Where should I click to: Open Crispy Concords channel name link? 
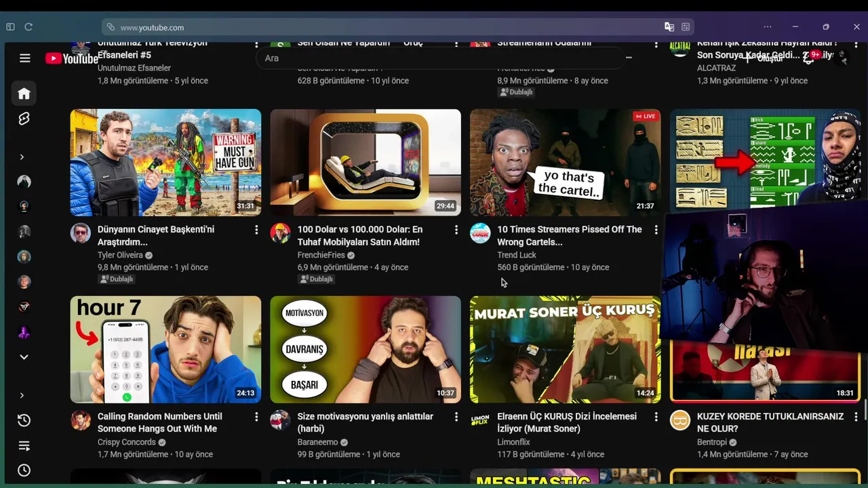(x=127, y=442)
